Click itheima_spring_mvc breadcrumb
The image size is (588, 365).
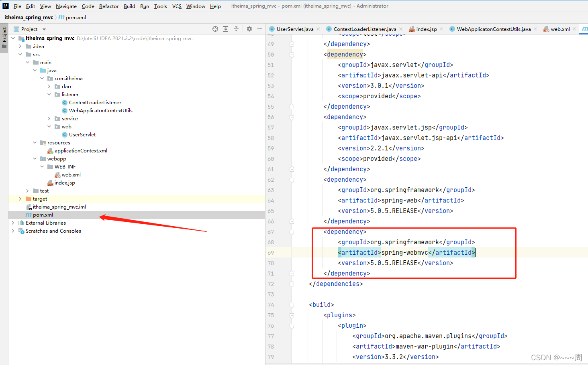tap(29, 18)
